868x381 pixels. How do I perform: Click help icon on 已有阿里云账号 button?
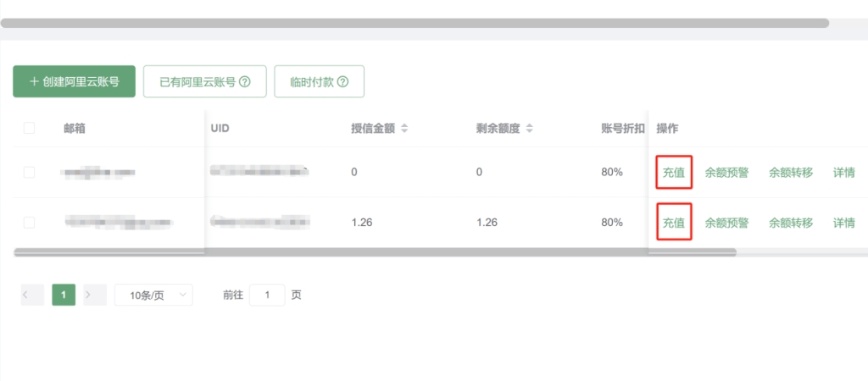pos(245,82)
